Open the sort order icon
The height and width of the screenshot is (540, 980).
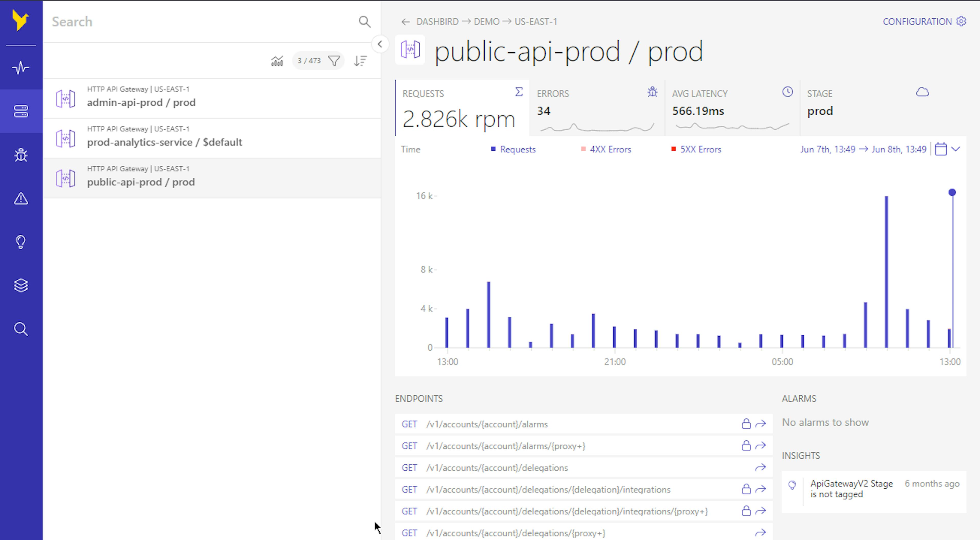(360, 61)
